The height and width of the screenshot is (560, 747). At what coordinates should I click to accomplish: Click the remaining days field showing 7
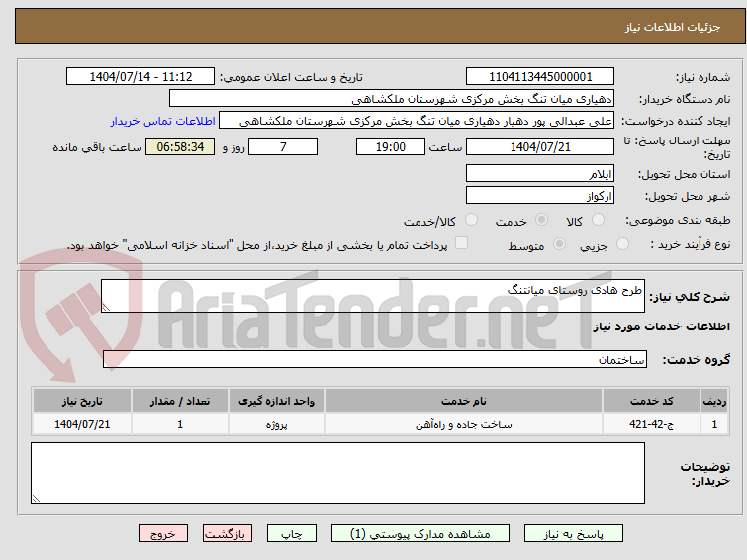coord(283,146)
